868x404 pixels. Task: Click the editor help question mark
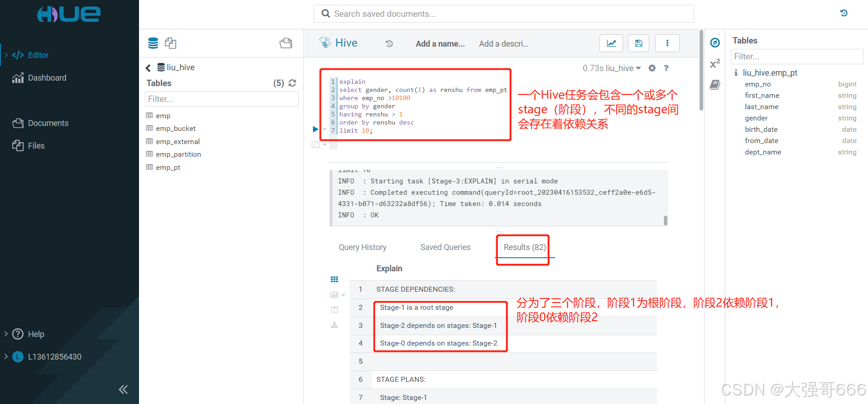(666, 68)
